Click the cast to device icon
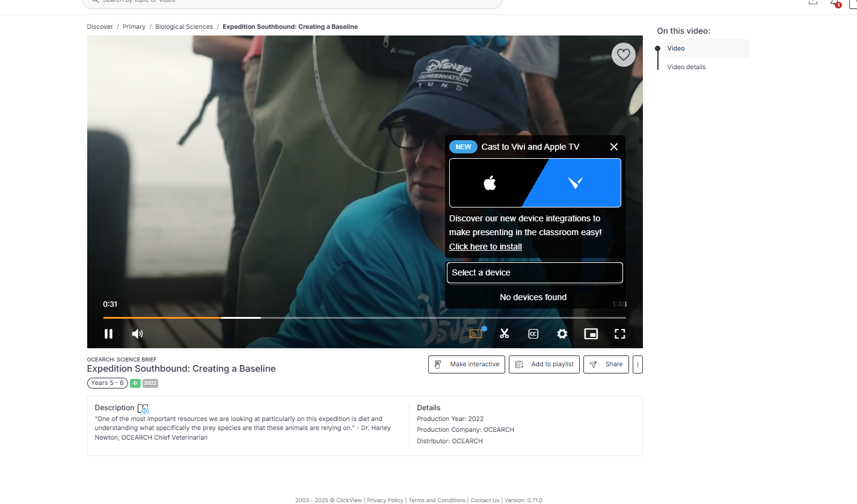Viewport: 857px width, 504px height. [476, 334]
